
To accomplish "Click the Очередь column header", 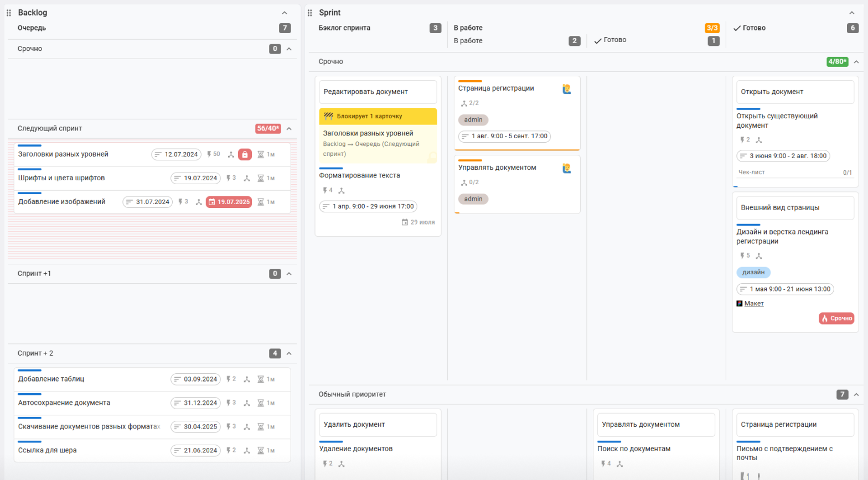I will click(32, 28).
